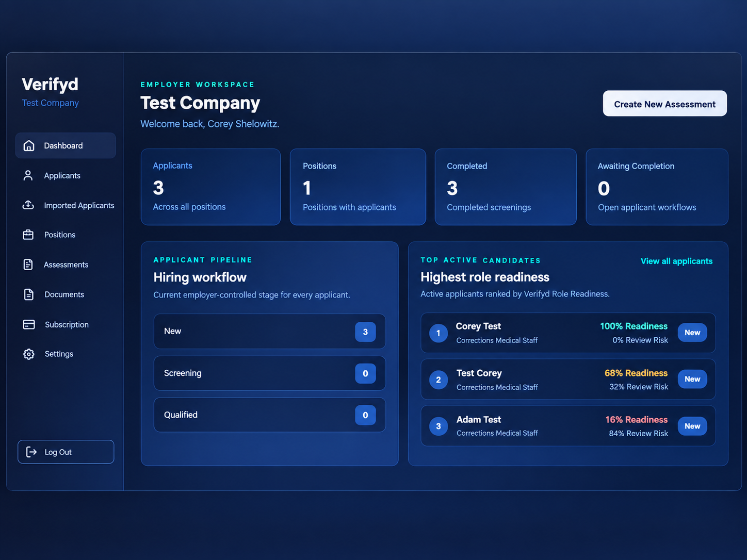
Task: Select the Qualified pipeline stage row
Action: coord(269,415)
